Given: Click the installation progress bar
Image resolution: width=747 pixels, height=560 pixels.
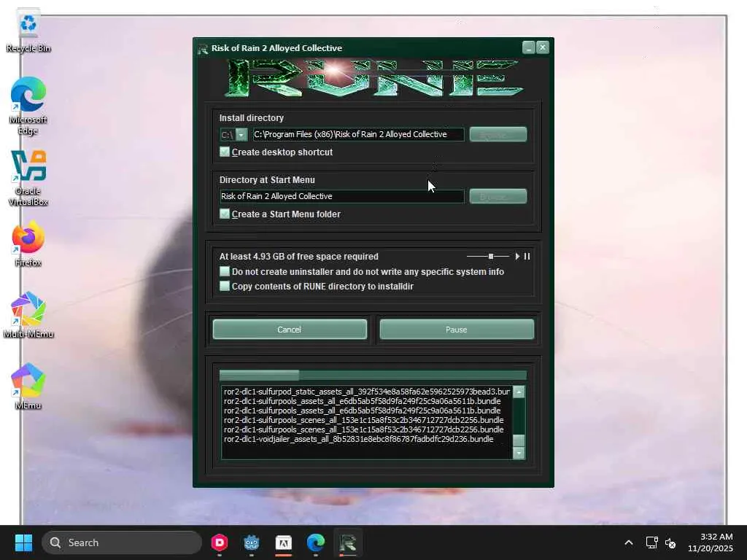Looking at the screenshot, I should pos(373,376).
